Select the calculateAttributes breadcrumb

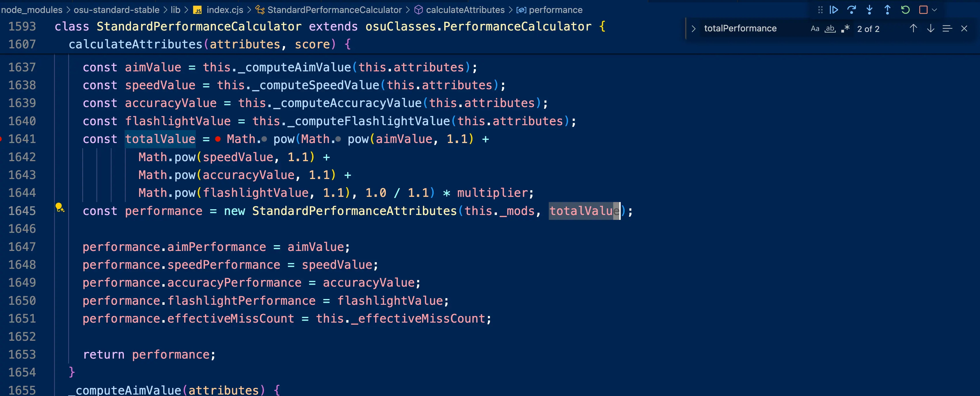pos(465,10)
